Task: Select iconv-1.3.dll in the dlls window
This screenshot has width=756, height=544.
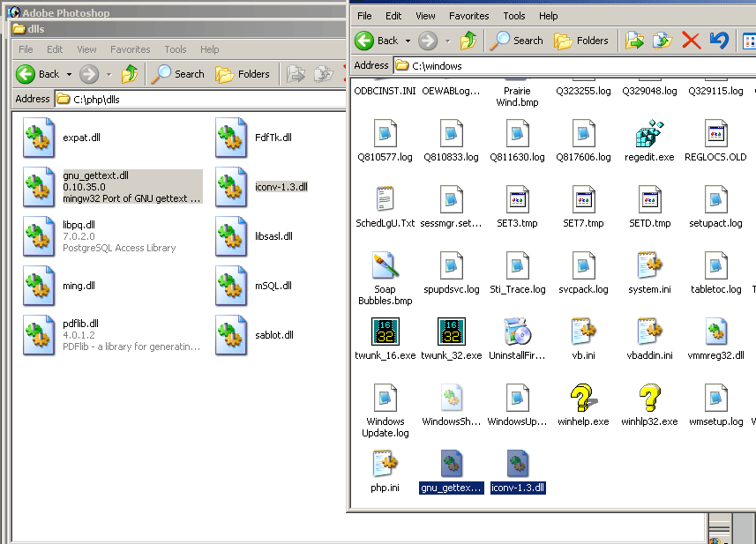Action: (231, 187)
